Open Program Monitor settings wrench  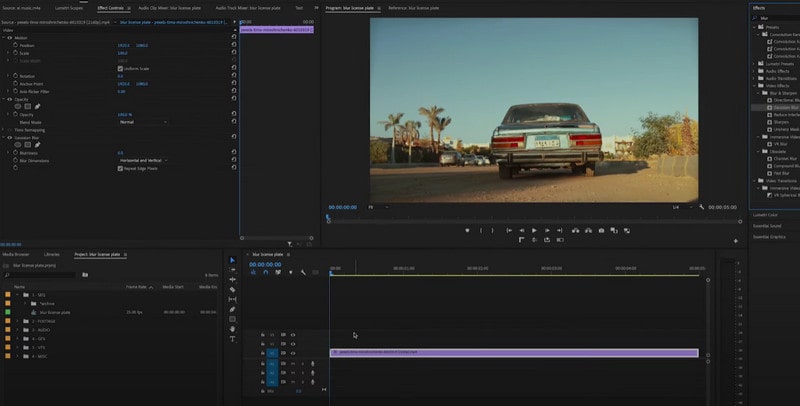(x=702, y=207)
